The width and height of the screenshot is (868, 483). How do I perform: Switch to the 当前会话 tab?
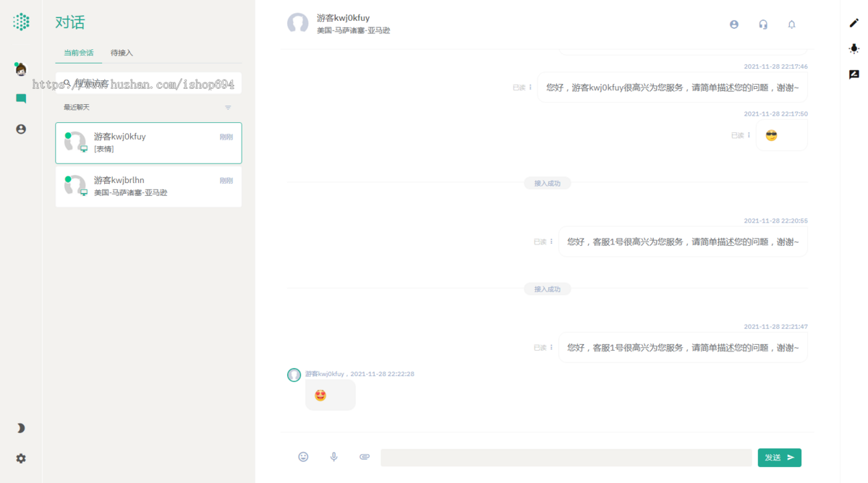coord(78,53)
